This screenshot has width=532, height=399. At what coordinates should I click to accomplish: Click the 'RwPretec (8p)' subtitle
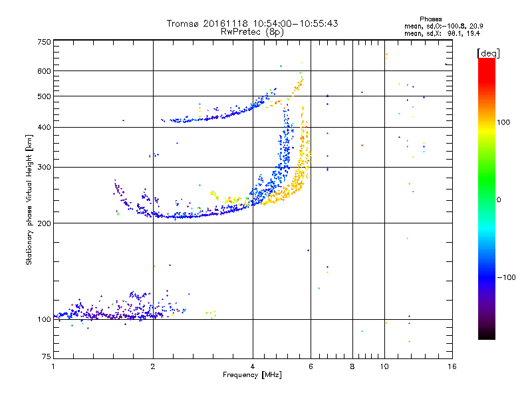coord(253,32)
